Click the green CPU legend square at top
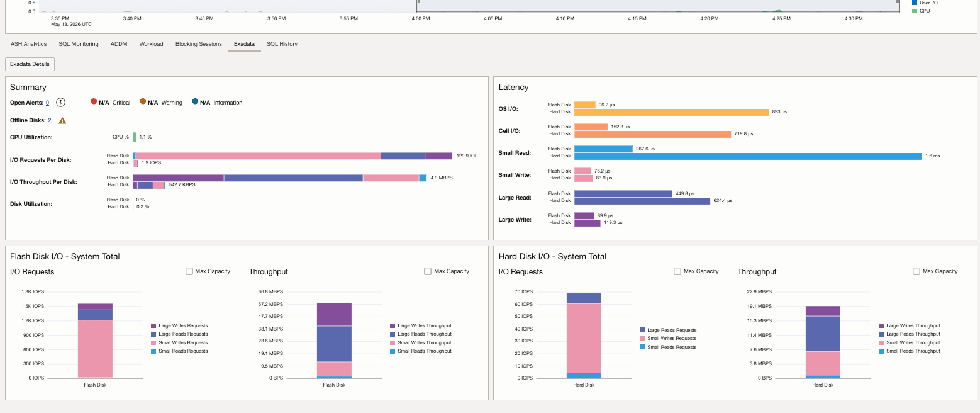Screen dimensions: 980x413 914,11
